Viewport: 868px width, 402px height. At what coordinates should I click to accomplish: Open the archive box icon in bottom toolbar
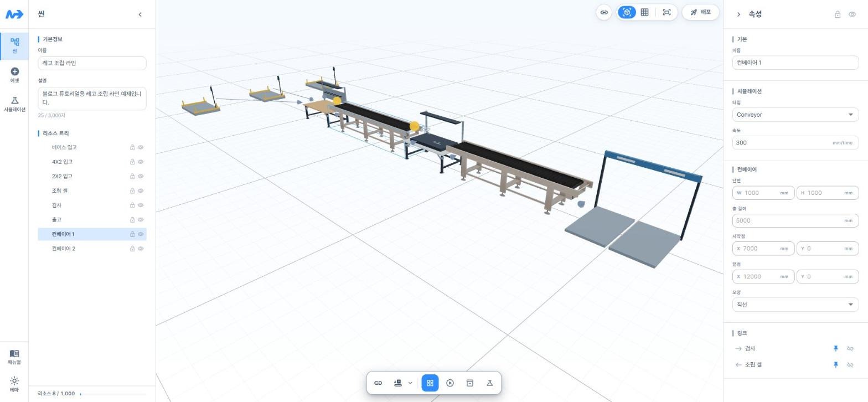click(x=470, y=383)
